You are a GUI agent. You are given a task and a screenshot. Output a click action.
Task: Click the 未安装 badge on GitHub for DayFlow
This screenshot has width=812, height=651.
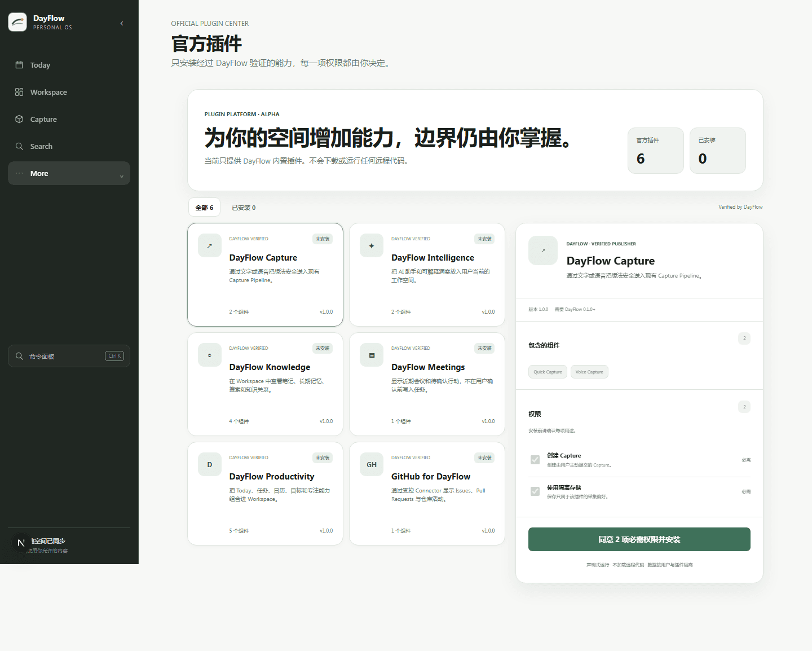point(485,458)
